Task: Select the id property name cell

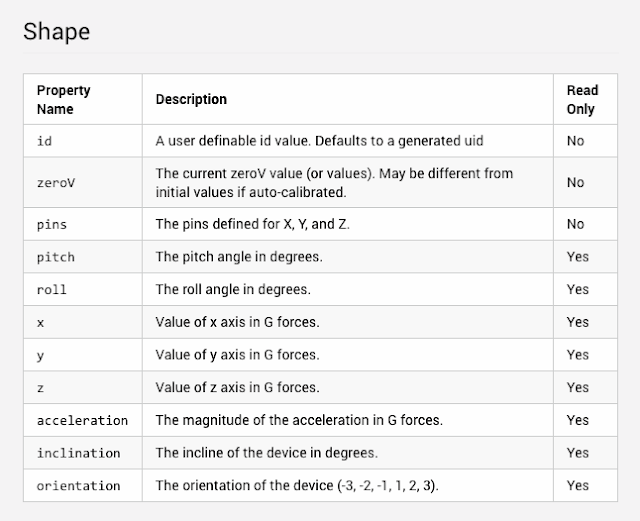Action: pos(44,141)
